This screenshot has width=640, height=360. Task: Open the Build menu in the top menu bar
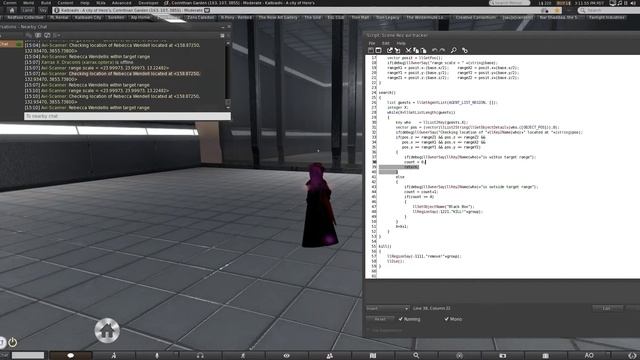click(x=46, y=2)
